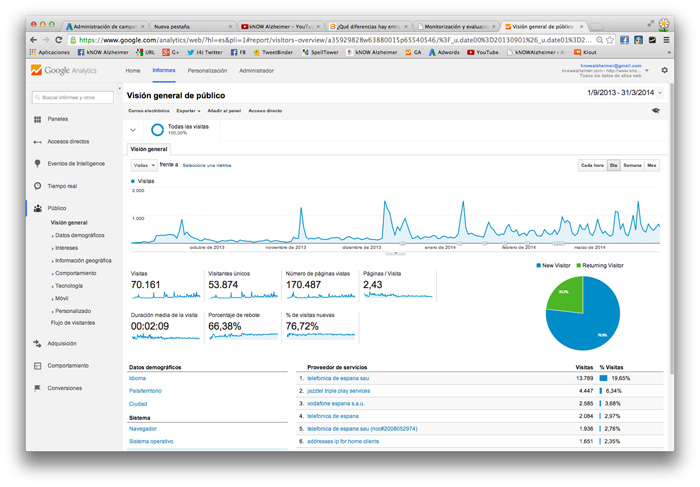Screen dimensions: 700x487
Task: Click the Eventos de Intelligence bulb icon
Action: click(38, 163)
